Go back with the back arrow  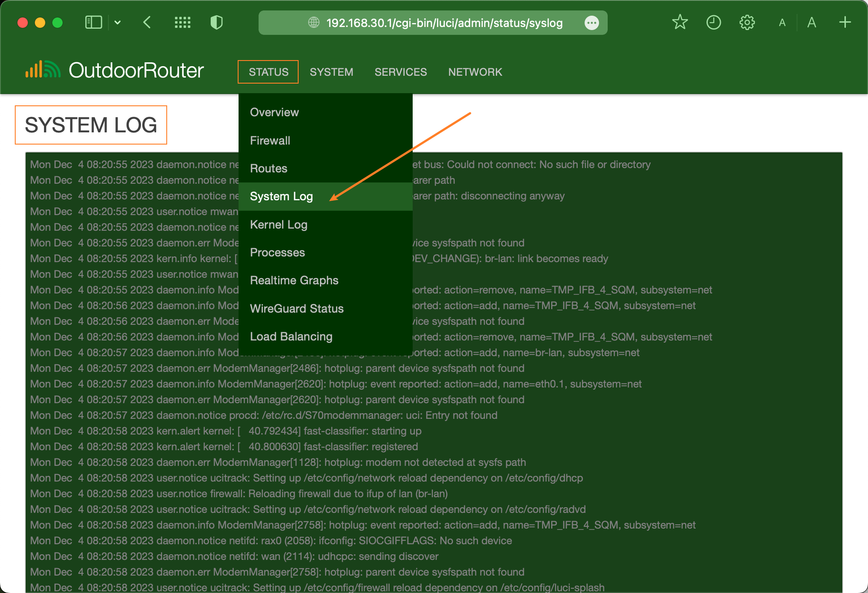[x=147, y=22]
